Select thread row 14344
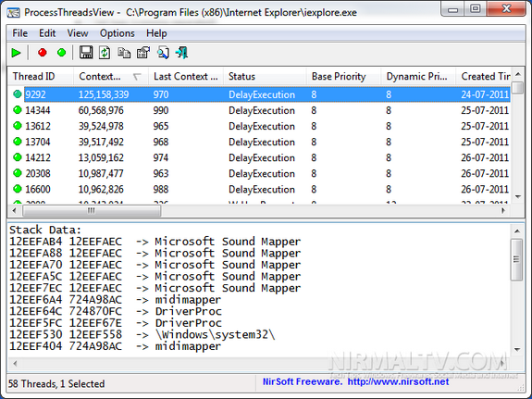Screen dimensions: 532x399 point(259,110)
